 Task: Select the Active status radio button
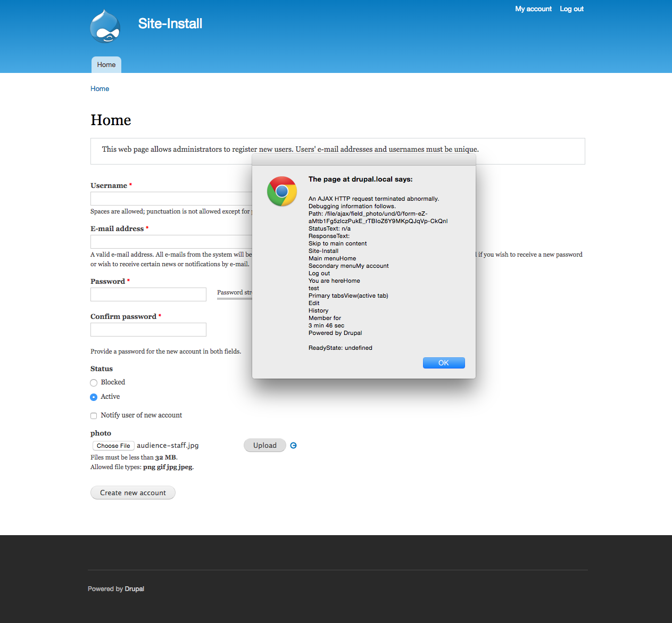tap(94, 397)
